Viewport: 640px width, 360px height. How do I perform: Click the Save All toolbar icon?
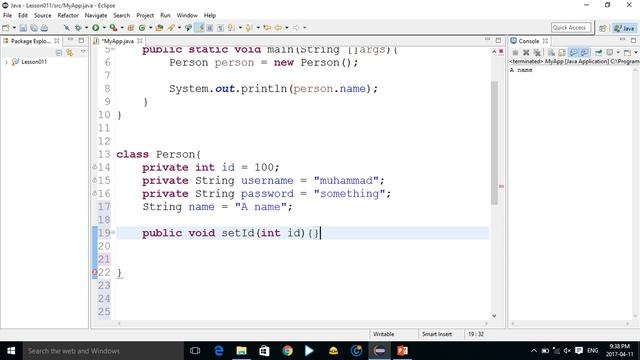(x=34, y=28)
